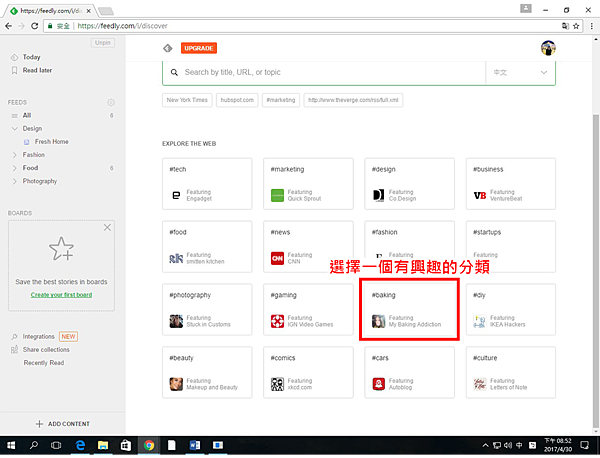Open Word from the taskbar

(x=195, y=445)
